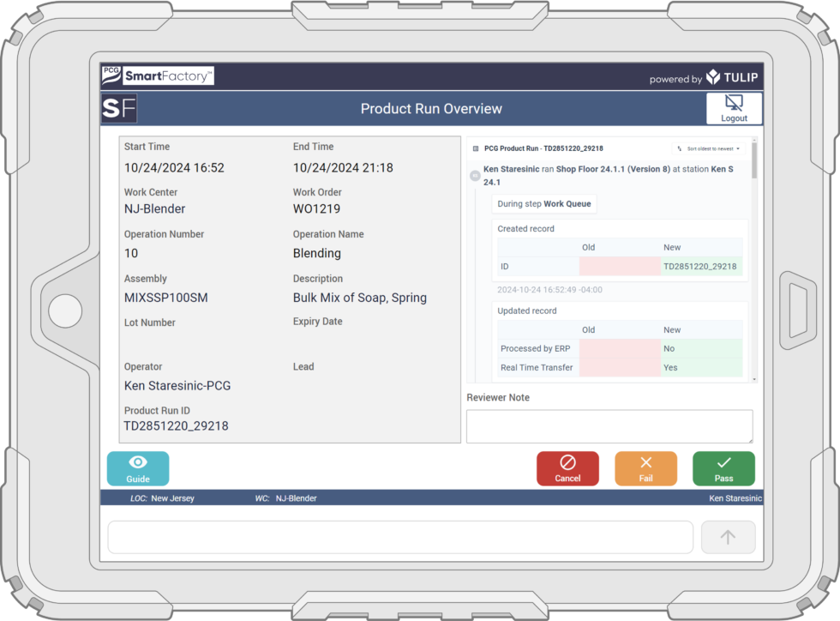
Task: Click the Updated record heading
Action: point(526,311)
